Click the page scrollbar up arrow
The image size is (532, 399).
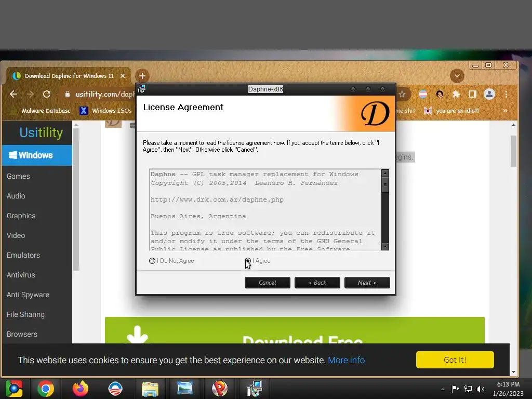(x=513, y=125)
